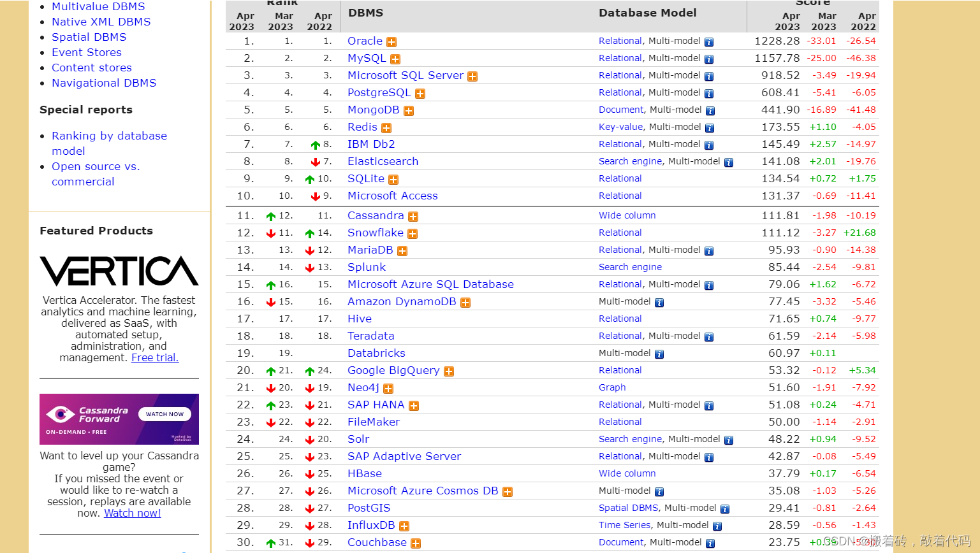
Task: Click the plus icon beside Couchbase
Action: click(416, 543)
